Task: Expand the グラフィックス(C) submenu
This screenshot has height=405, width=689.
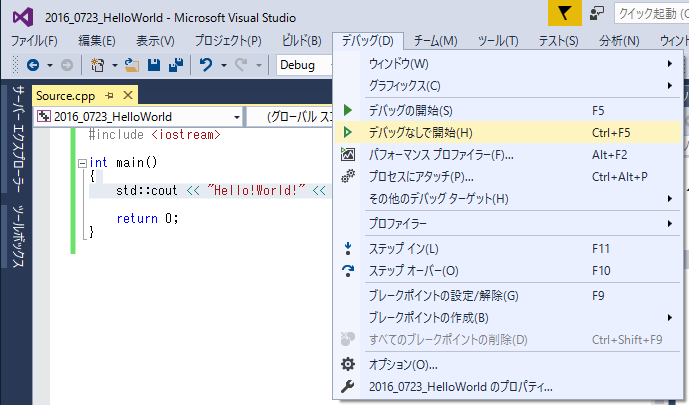Action: [x=508, y=86]
